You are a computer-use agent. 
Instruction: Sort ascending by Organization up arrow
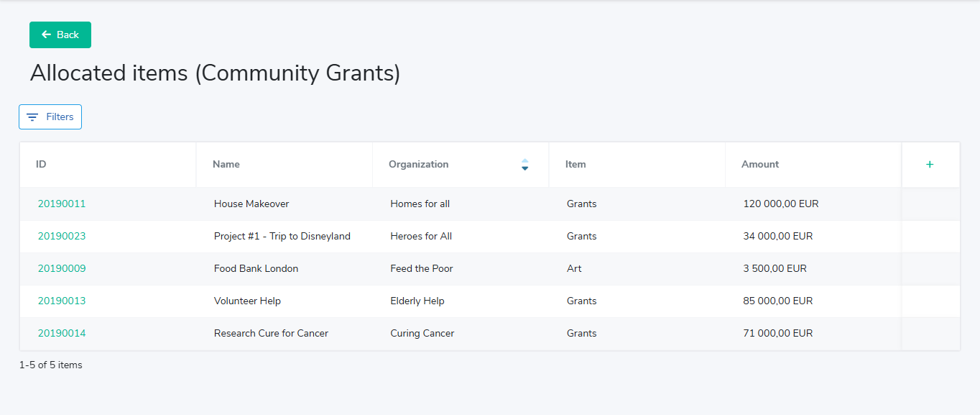pyautogui.click(x=524, y=160)
